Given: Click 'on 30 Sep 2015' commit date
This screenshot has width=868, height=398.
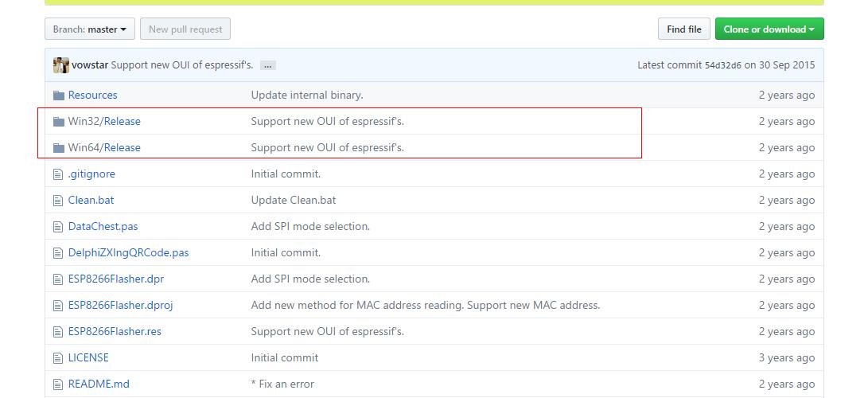Looking at the screenshot, I should 780,65.
